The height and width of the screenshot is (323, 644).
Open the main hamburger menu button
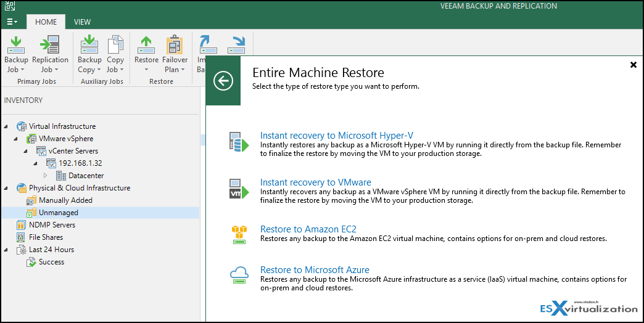(12, 22)
